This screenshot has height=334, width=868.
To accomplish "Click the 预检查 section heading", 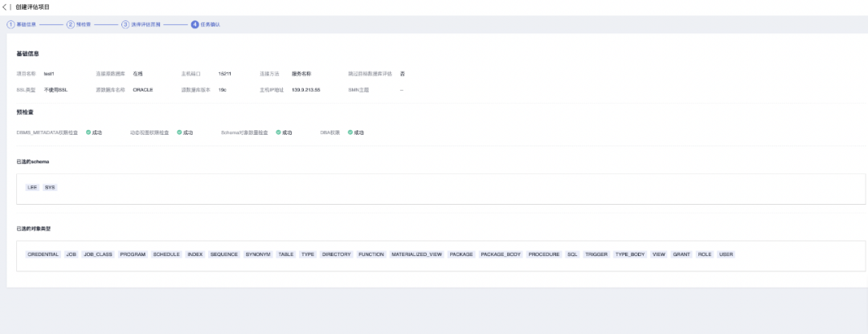I will pos(25,112).
